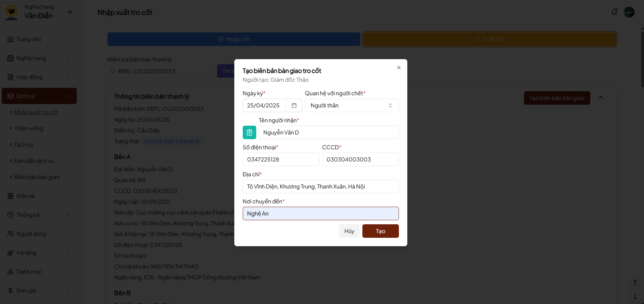The image size is (644, 304).
Task: Open the Quan hệ với người chết dropdown
Action: (x=352, y=105)
